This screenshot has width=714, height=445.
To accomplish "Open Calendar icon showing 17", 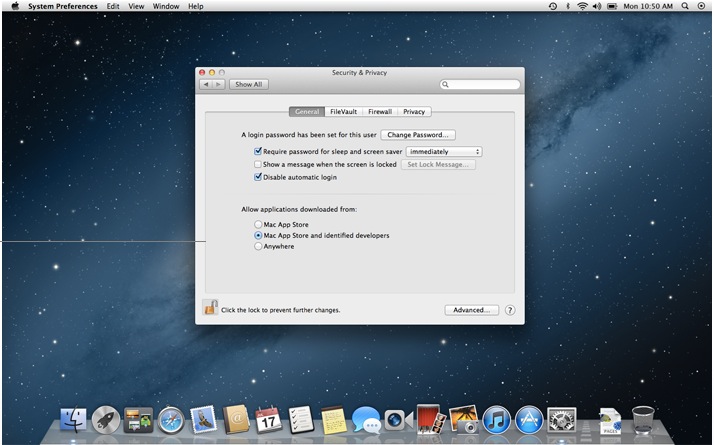I will click(x=268, y=419).
